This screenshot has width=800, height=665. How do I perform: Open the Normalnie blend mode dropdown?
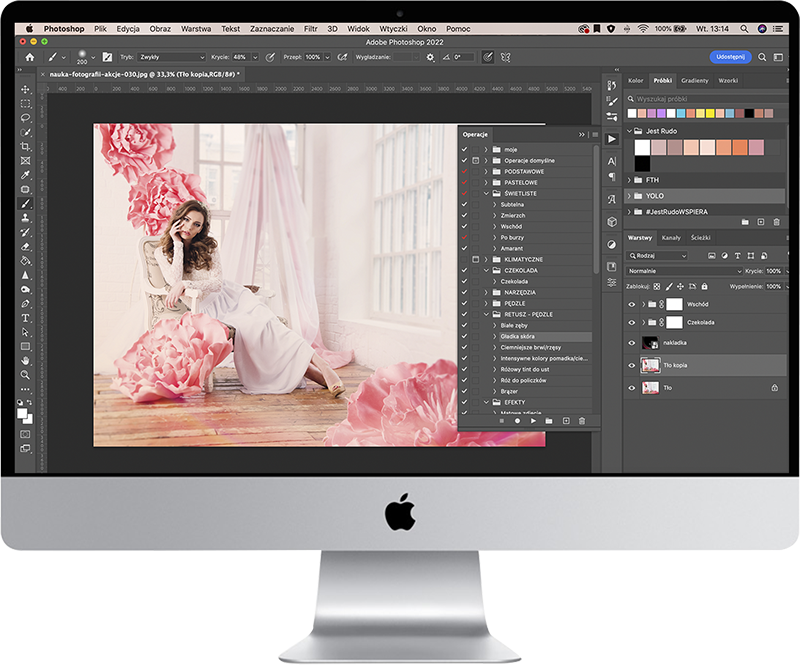[x=685, y=271]
